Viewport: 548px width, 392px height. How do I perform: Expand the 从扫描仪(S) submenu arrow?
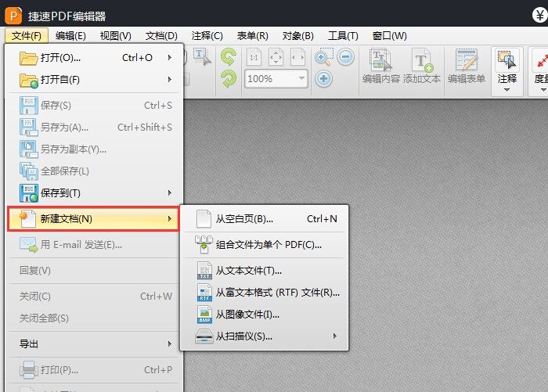(x=335, y=336)
